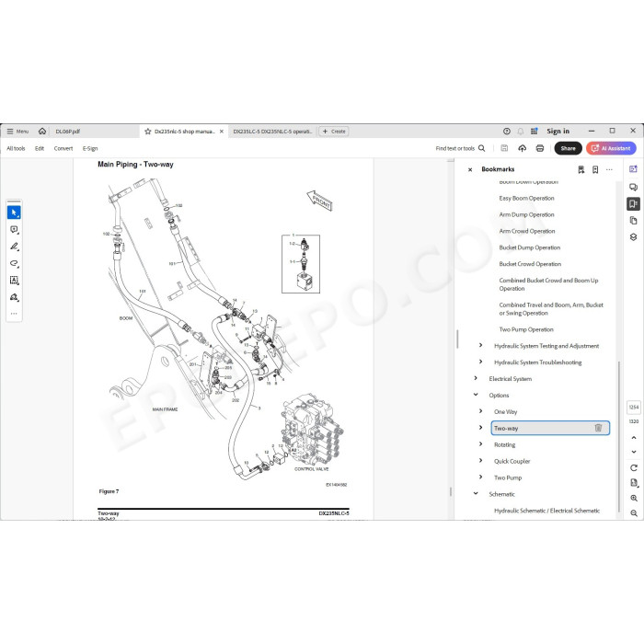This screenshot has height=644, width=644.
Task: Choose the Add comment tool
Action: point(14,230)
